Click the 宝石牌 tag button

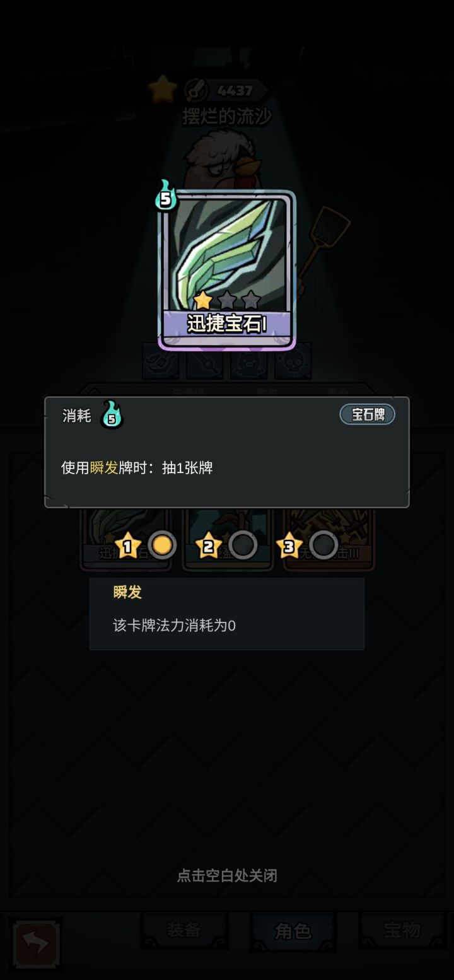tap(368, 414)
